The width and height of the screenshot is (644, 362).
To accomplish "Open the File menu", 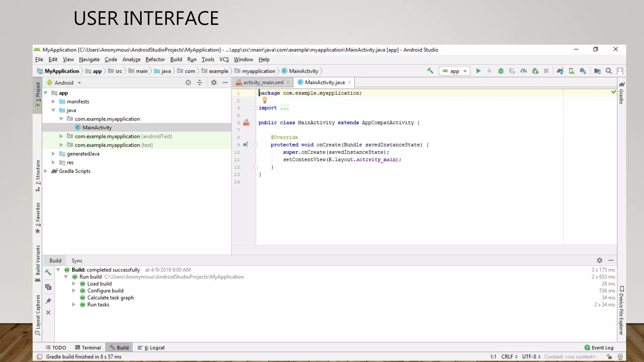I will 39,59.
